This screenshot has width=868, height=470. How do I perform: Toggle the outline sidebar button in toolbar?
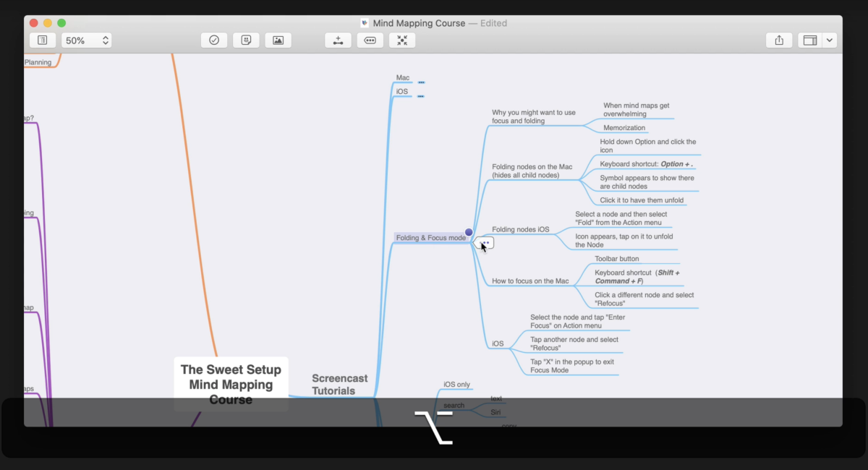tap(42, 40)
